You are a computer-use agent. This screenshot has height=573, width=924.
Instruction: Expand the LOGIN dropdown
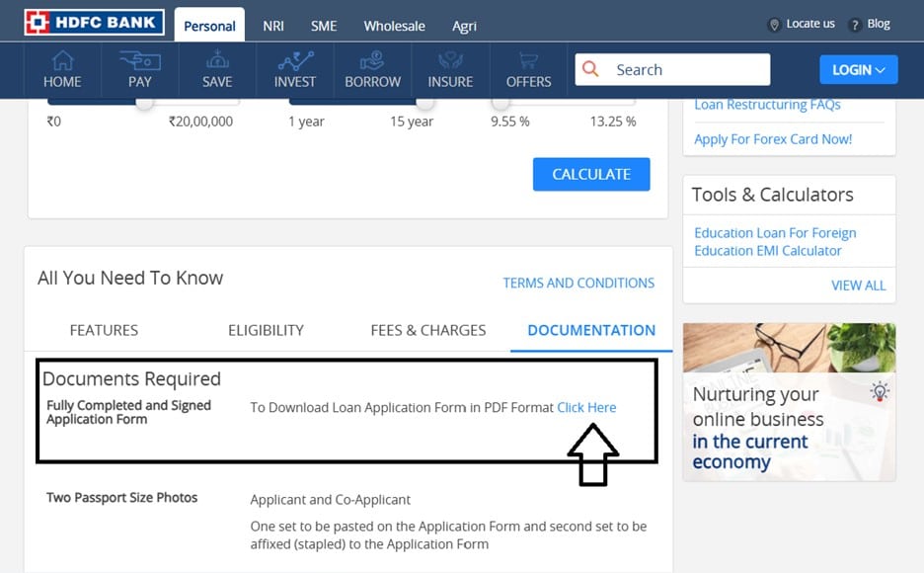click(x=858, y=69)
